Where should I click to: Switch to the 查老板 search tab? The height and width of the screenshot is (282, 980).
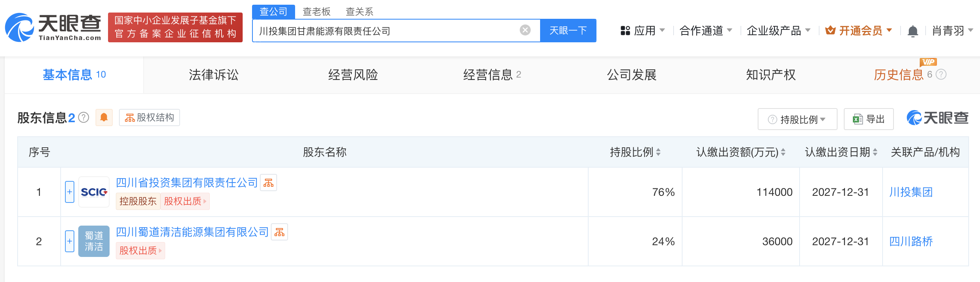pos(317,11)
